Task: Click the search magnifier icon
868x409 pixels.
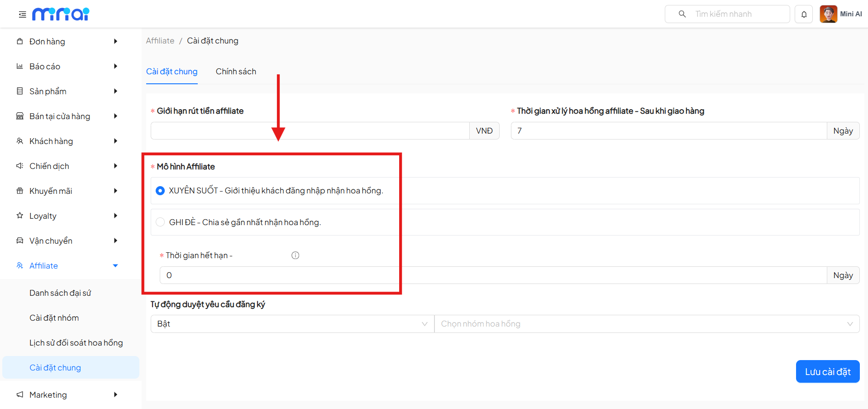Action: tap(682, 14)
